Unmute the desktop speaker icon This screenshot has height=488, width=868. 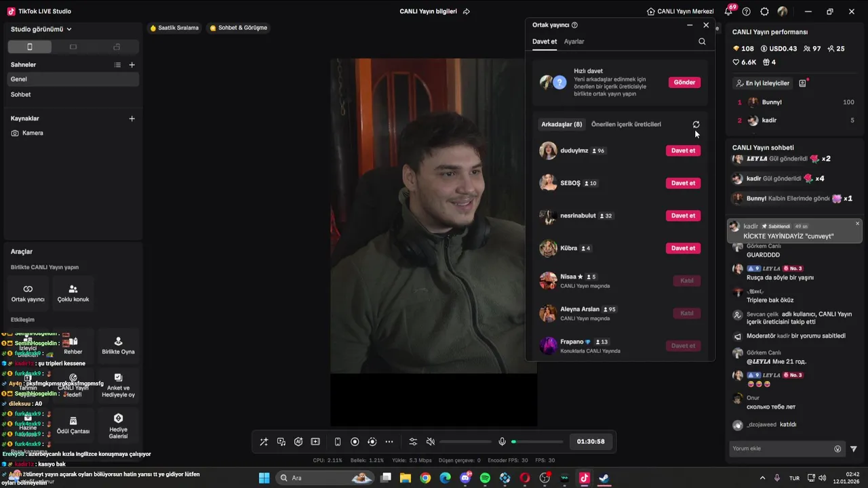point(430,441)
